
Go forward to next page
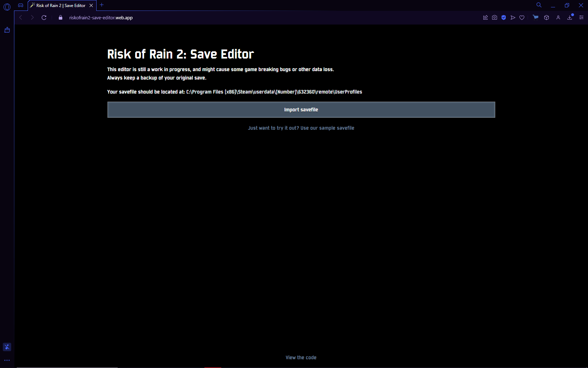tap(32, 18)
